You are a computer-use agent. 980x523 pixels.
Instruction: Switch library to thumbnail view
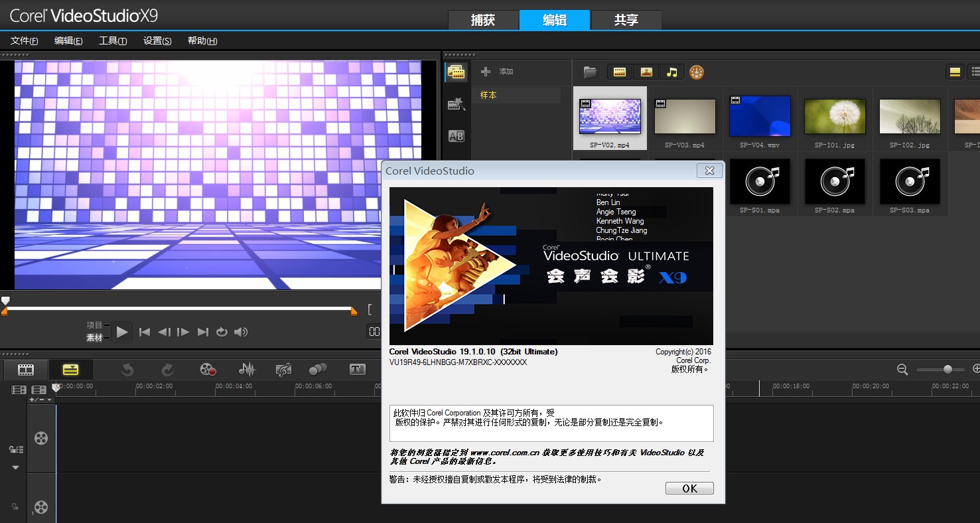click(x=955, y=72)
